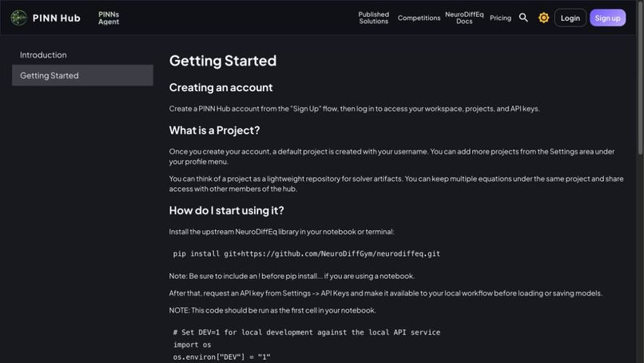The height and width of the screenshot is (363, 644).
Task: Select Getting Started in the sidebar
Action: (x=82, y=75)
